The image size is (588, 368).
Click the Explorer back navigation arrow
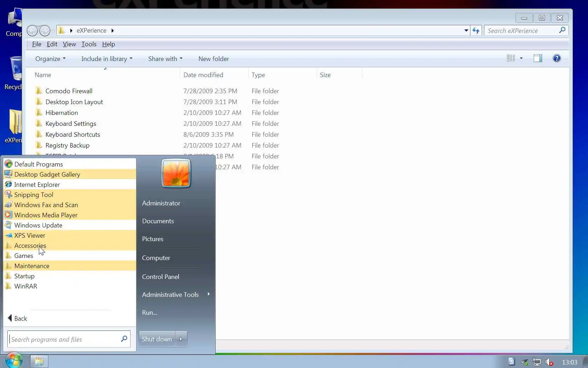32,30
